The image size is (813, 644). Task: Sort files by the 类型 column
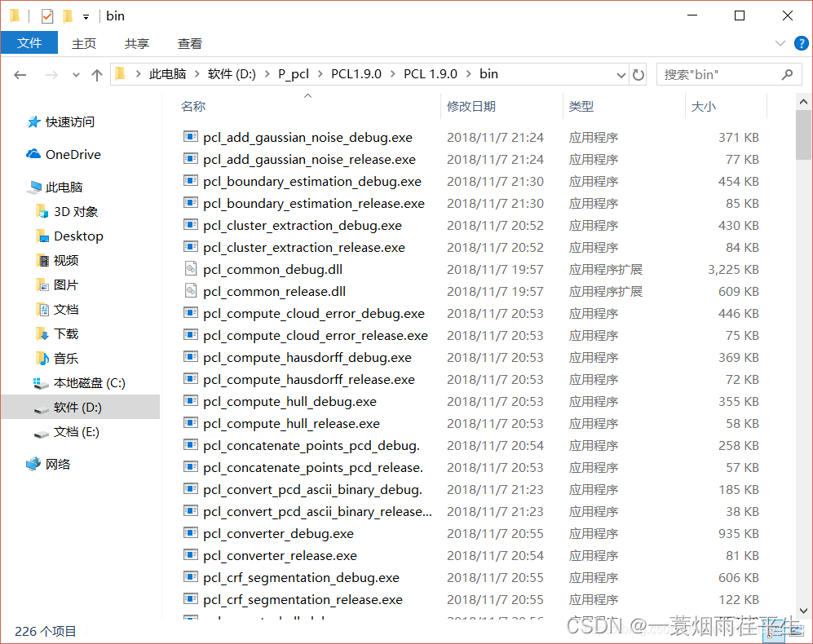tap(581, 106)
